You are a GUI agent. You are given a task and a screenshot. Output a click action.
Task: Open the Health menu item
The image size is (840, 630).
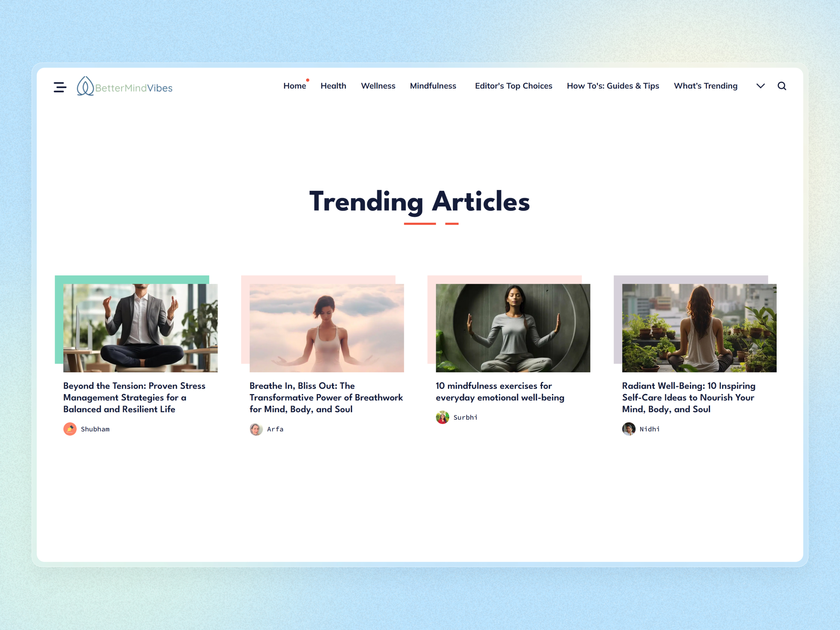pos(333,86)
